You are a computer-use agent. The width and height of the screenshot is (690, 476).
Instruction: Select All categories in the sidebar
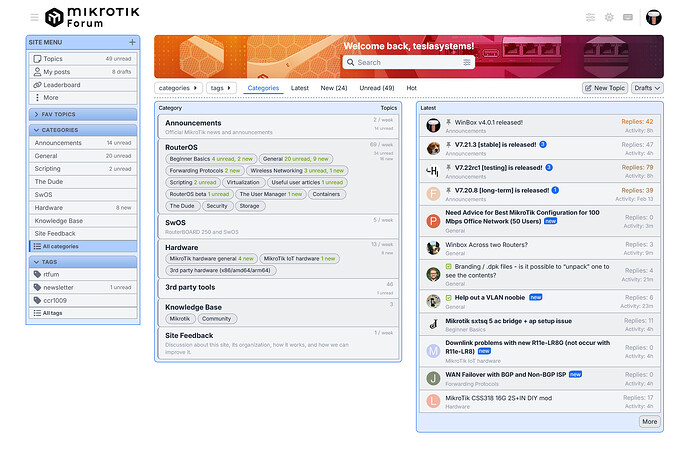point(83,246)
